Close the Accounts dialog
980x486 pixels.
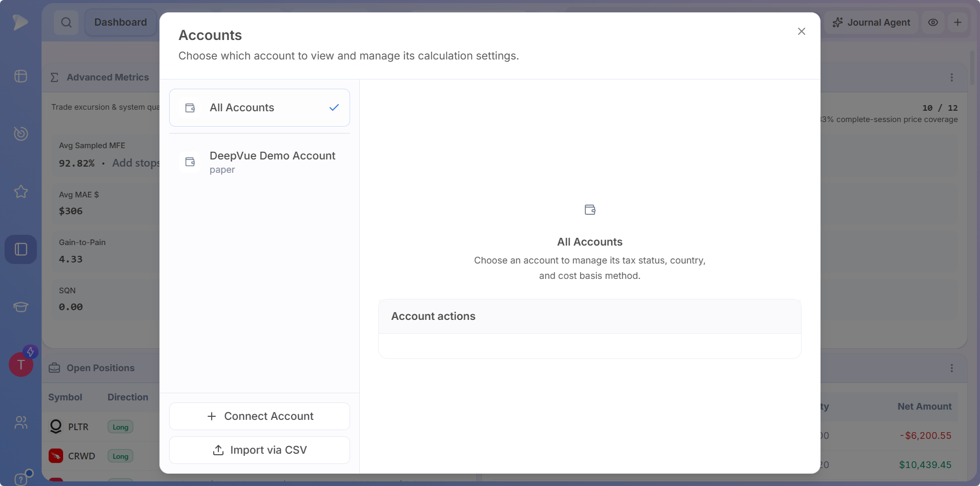tap(802, 31)
